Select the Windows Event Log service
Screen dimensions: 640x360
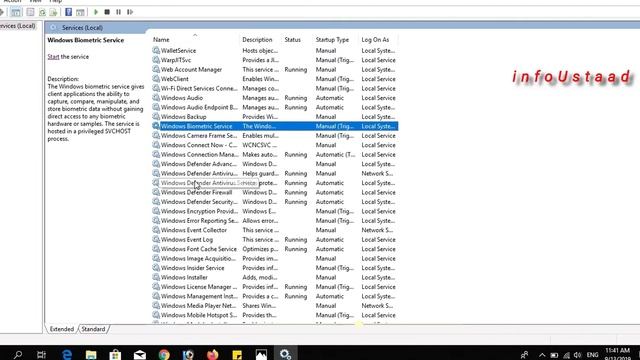pyautogui.click(x=275, y=240)
